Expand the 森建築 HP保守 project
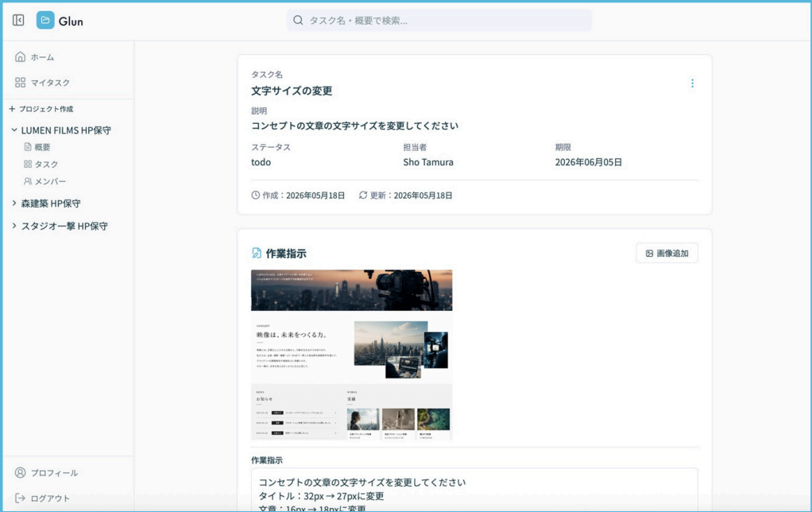This screenshot has width=812, height=512. coord(14,204)
